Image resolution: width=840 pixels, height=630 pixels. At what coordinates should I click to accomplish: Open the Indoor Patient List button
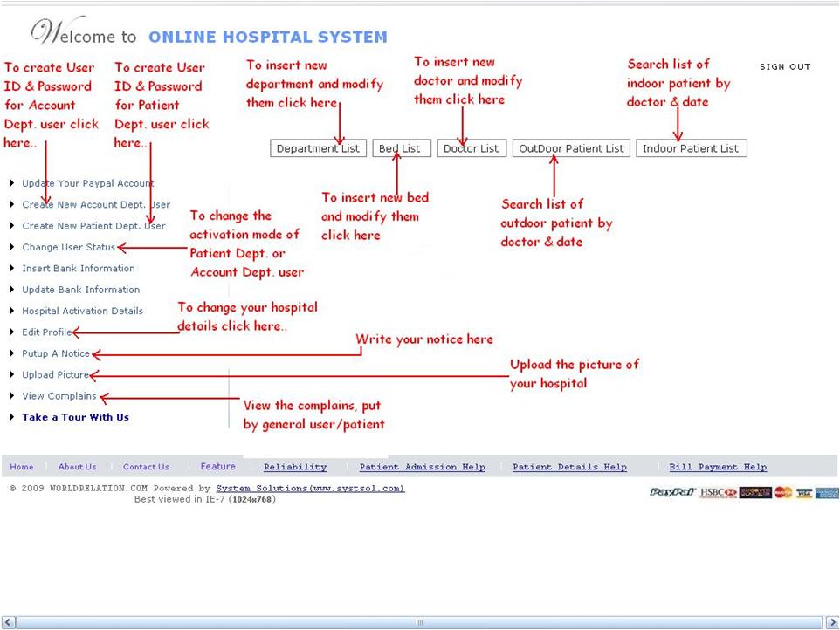[691, 148]
